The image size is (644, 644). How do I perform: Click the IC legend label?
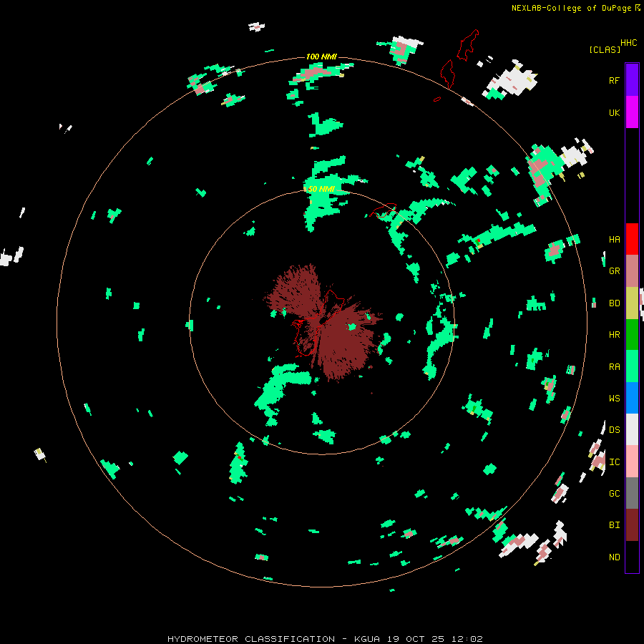tap(614, 462)
